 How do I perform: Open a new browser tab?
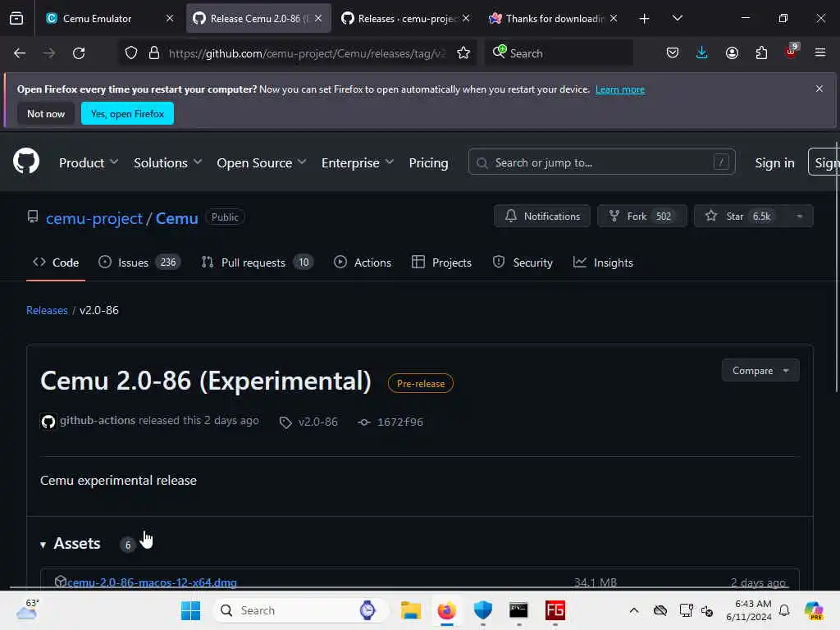coord(645,19)
